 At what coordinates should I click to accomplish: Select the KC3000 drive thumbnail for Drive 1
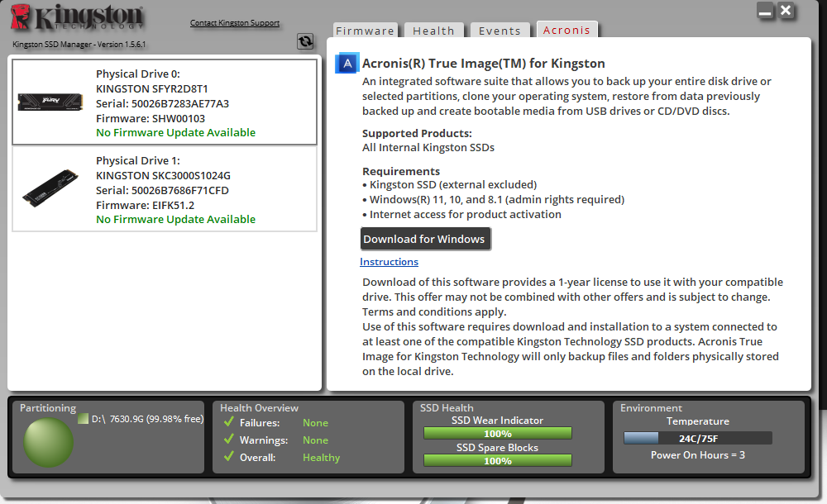[x=50, y=188]
